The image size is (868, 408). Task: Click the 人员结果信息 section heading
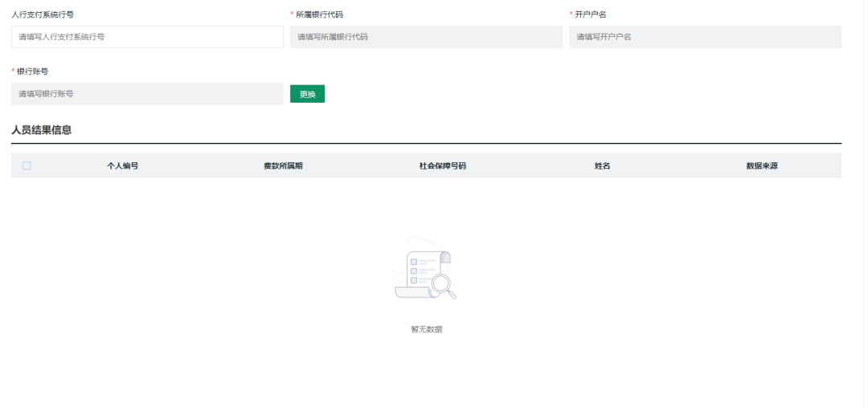tap(41, 130)
